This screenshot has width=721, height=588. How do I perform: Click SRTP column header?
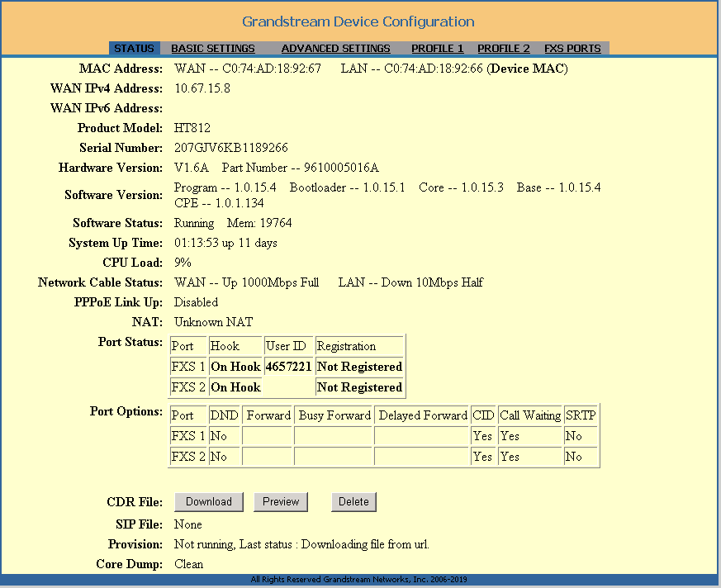click(x=581, y=415)
